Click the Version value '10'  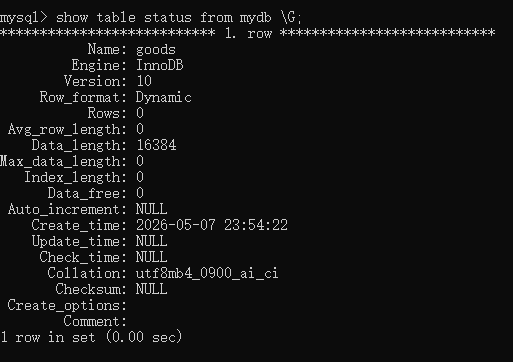tap(144, 81)
